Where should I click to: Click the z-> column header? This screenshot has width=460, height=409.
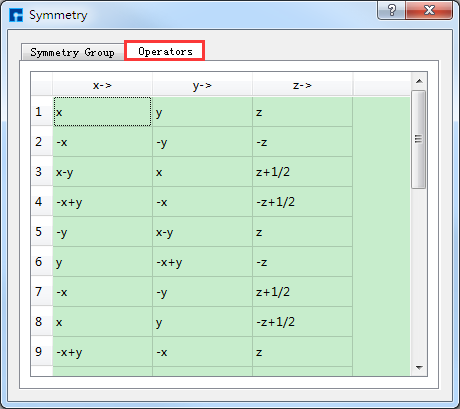pos(302,85)
